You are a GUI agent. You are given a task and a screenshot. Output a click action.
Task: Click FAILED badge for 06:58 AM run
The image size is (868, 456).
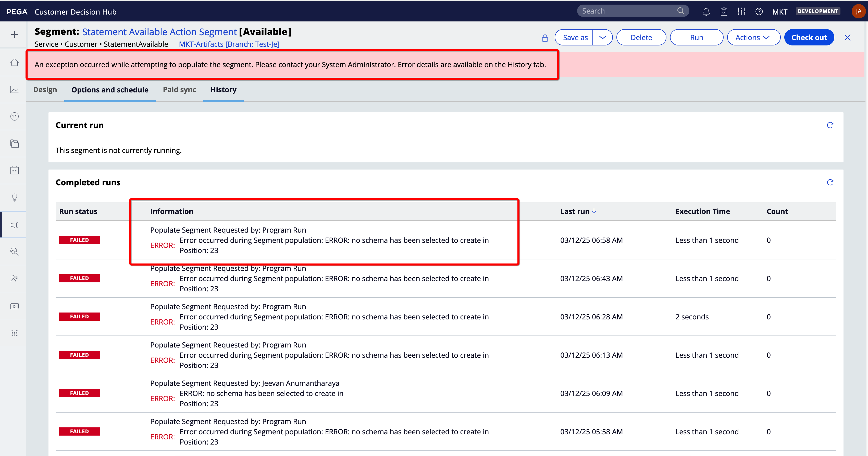[x=80, y=240]
